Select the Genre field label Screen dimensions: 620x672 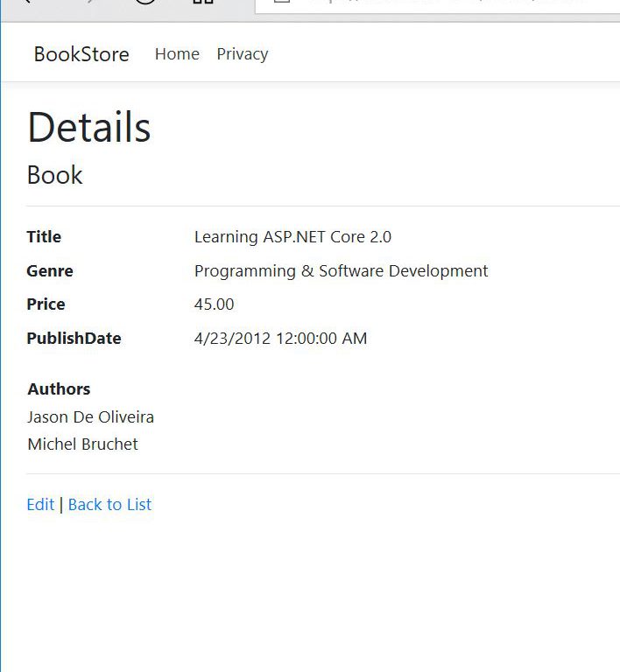pos(50,271)
